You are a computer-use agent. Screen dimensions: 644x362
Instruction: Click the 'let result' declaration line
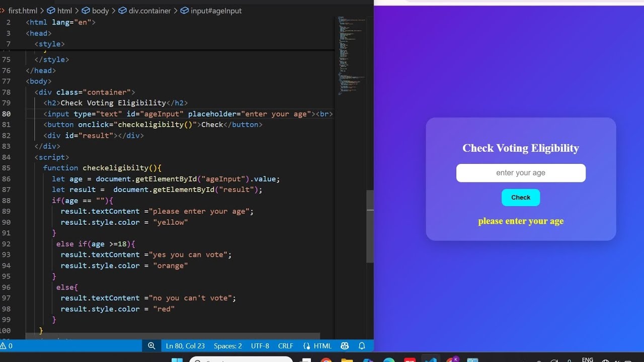point(157,190)
